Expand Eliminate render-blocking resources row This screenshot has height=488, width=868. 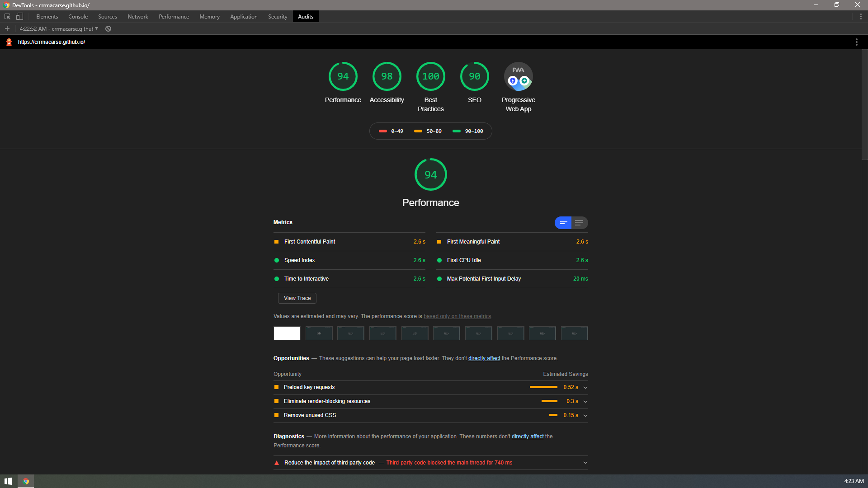point(585,402)
